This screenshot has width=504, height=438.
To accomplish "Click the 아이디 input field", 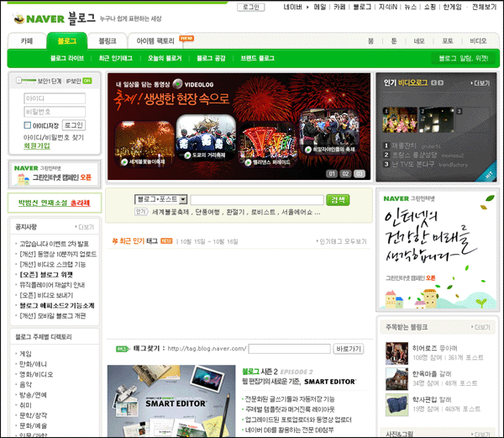I will coord(55,98).
